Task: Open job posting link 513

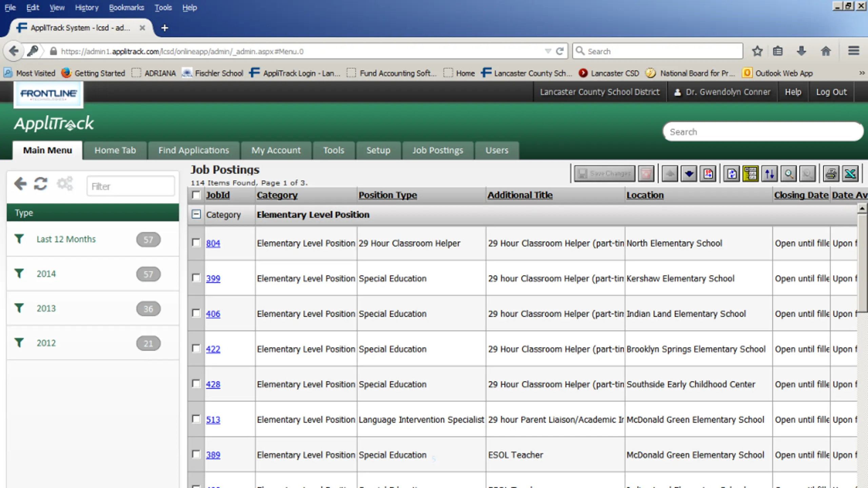Action: click(213, 420)
